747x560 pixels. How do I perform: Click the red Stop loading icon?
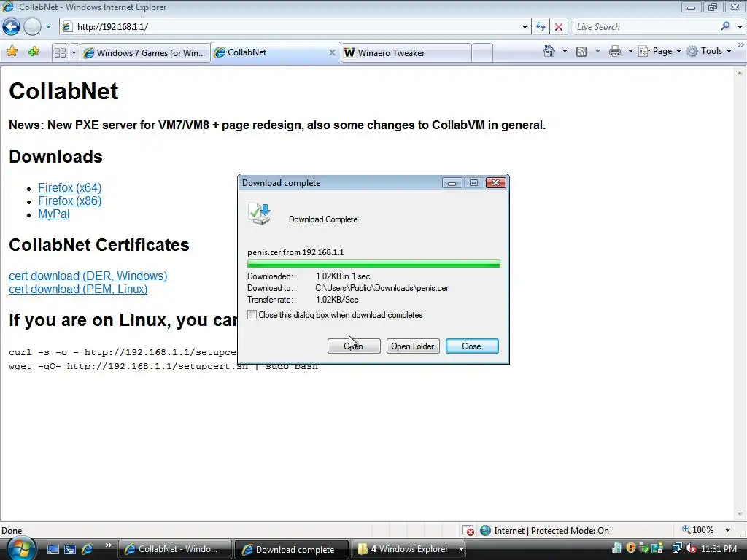(559, 27)
